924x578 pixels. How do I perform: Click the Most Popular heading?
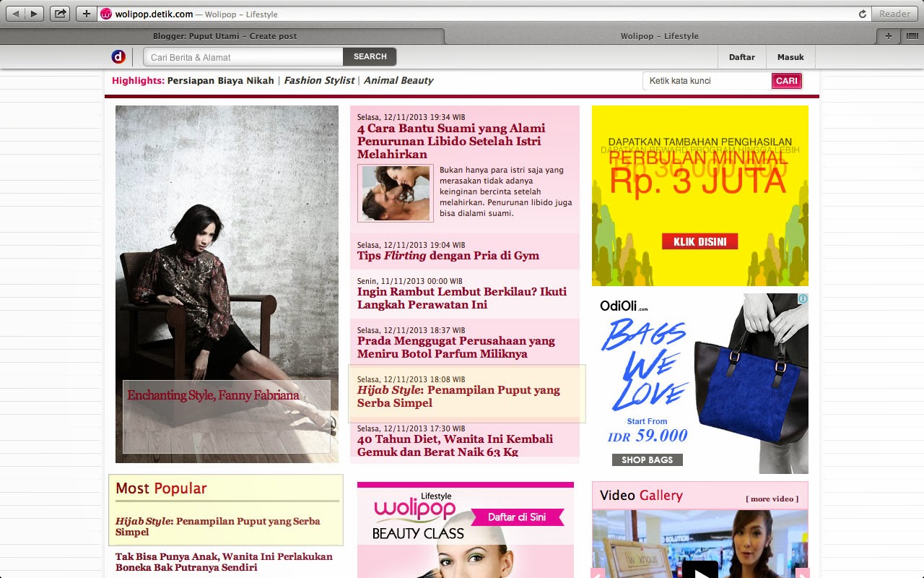(x=161, y=488)
